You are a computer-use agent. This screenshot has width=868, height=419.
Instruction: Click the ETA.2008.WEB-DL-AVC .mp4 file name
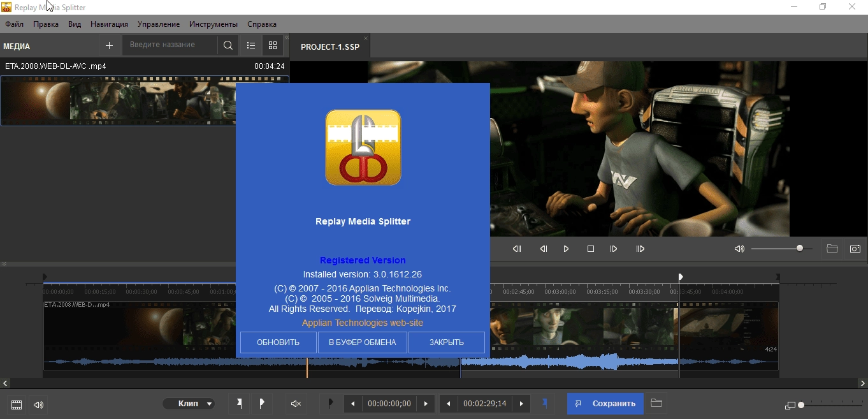[55, 66]
